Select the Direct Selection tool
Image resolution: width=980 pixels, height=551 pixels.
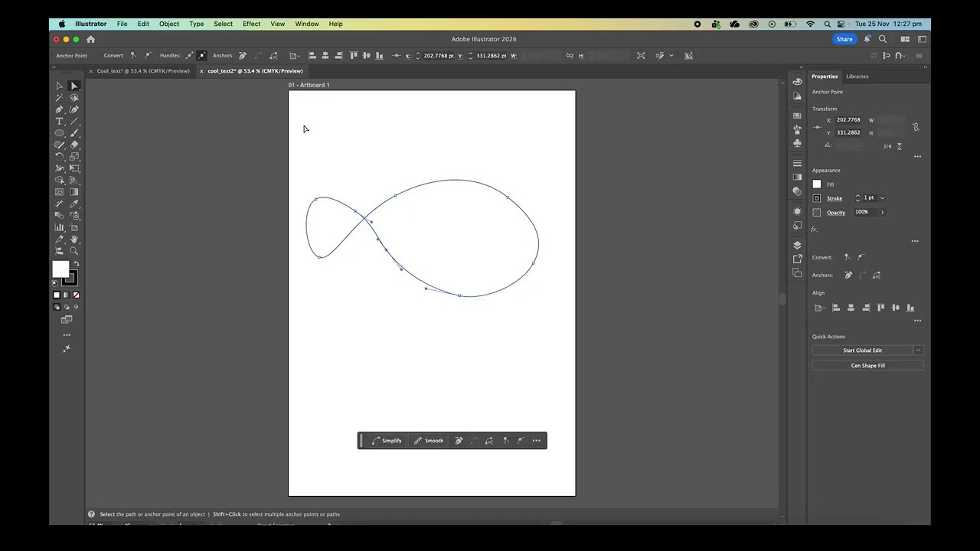point(74,86)
